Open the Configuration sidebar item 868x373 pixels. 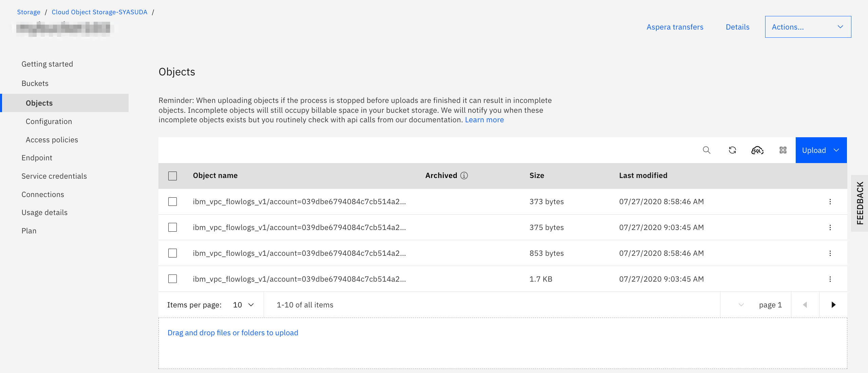click(49, 121)
